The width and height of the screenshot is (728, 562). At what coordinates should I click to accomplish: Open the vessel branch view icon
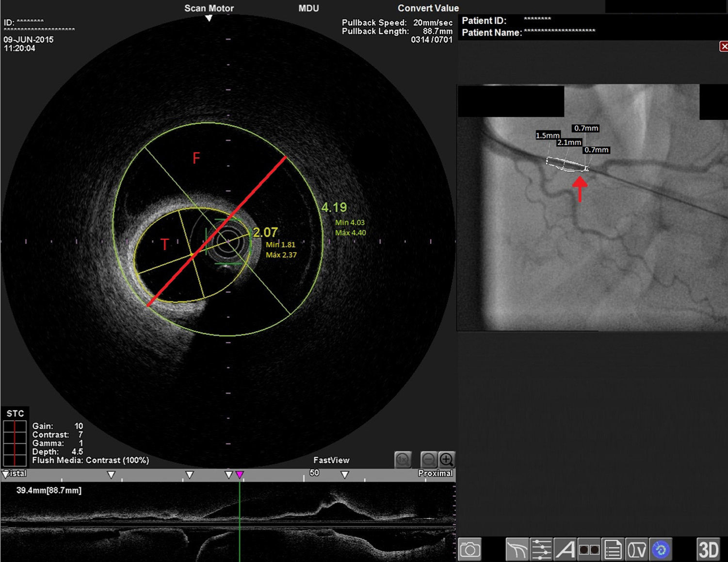click(517, 550)
